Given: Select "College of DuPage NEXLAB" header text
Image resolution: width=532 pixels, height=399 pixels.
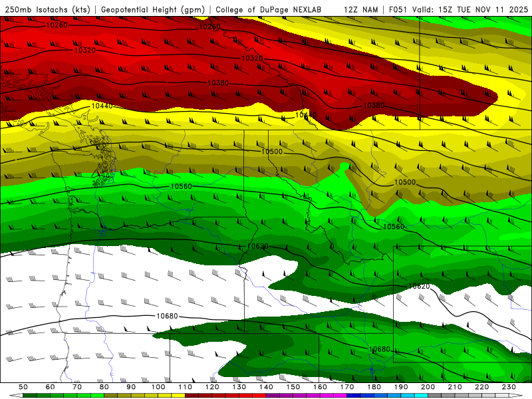Looking at the screenshot, I should point(268,9).
